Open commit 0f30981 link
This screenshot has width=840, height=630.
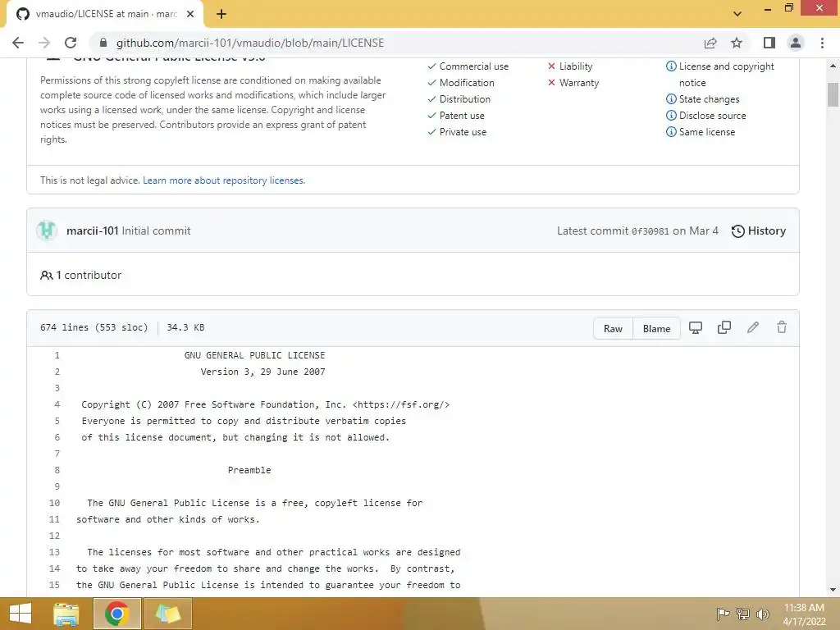point(650,231)
